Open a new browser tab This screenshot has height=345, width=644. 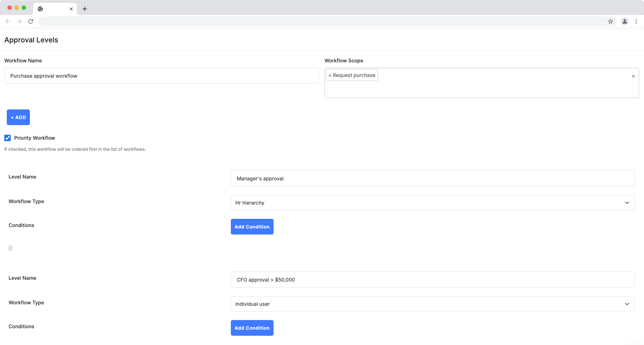tap(85, 9)
